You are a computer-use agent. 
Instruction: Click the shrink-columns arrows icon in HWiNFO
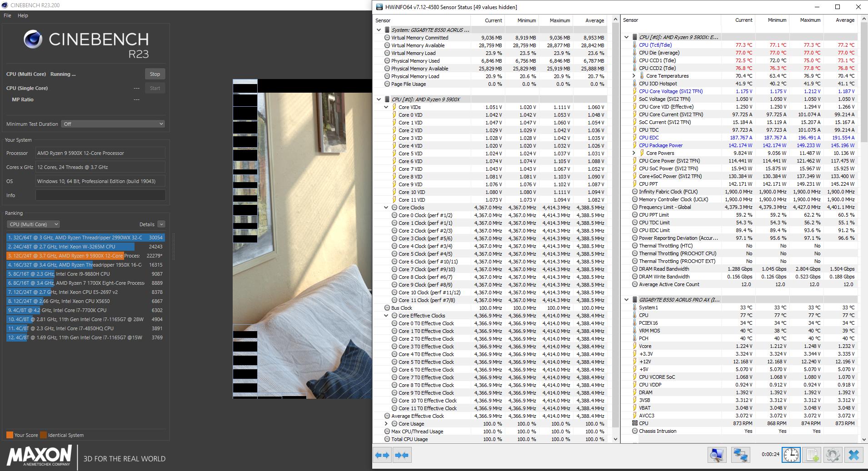pyautogui.click(x=402, y=455)
